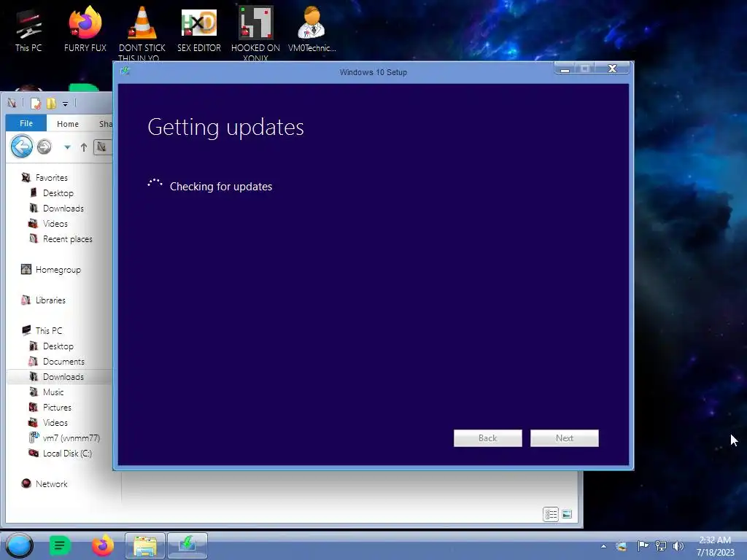Viewport: 747px width, 560px height.
Task: Open the This PC desktop icon
Action: [28, 29]
